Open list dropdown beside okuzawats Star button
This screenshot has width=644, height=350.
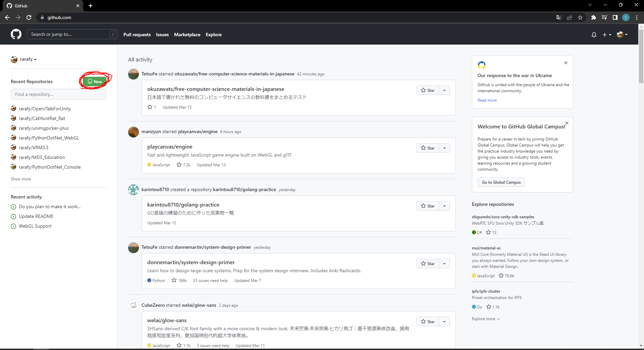pos(444,90)
